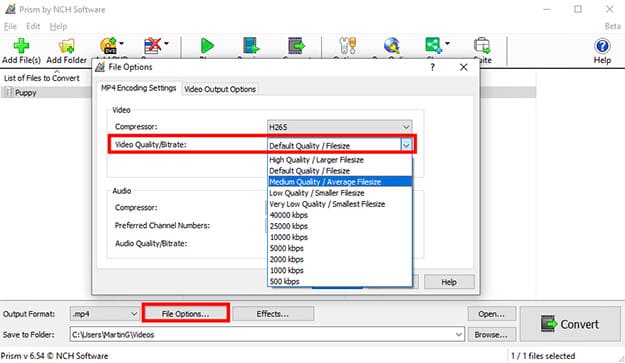Choose 2000 kbps bitrate option

click(340, 259)
